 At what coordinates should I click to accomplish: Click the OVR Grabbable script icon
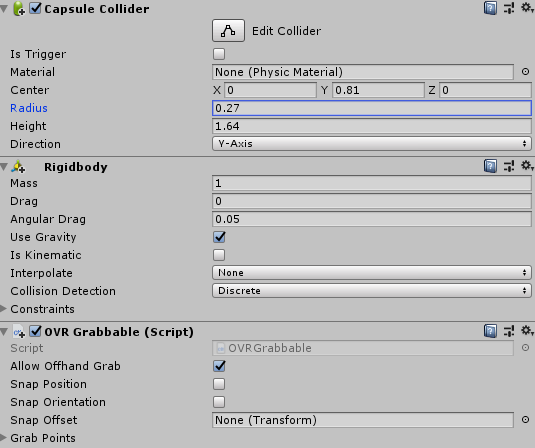click(19, 332)
